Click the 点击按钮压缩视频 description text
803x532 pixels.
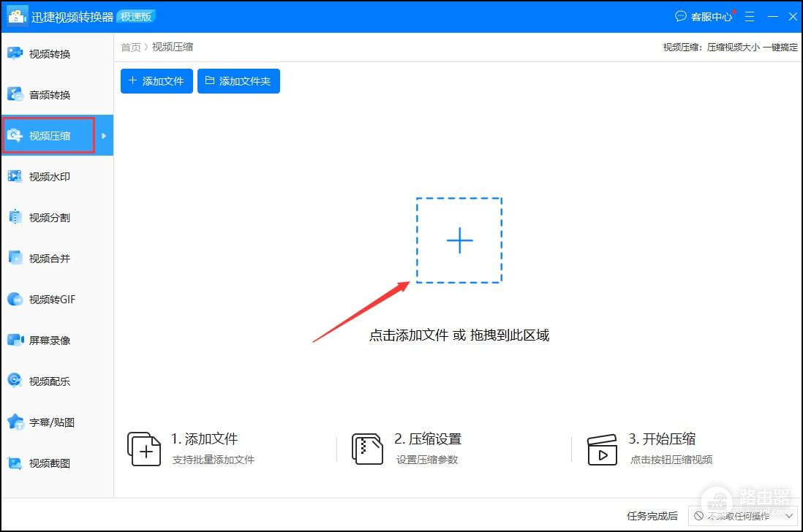click(x=671, y=460)
